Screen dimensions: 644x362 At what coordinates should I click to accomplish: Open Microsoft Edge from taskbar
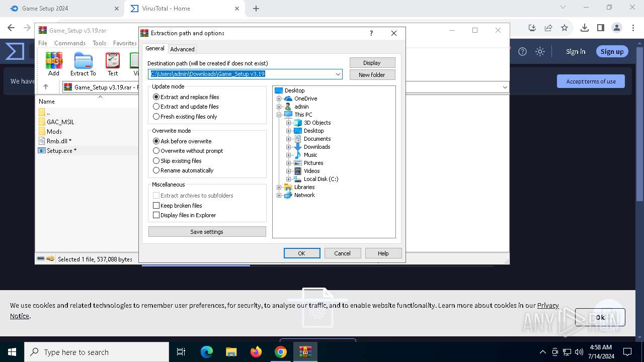207,352
